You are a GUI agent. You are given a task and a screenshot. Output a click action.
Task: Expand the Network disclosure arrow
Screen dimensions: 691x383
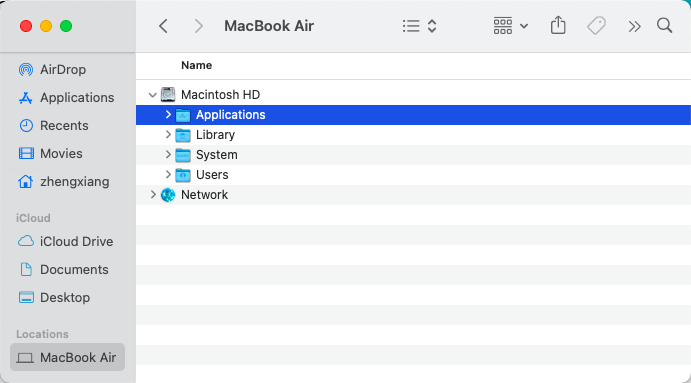(153, 194)
